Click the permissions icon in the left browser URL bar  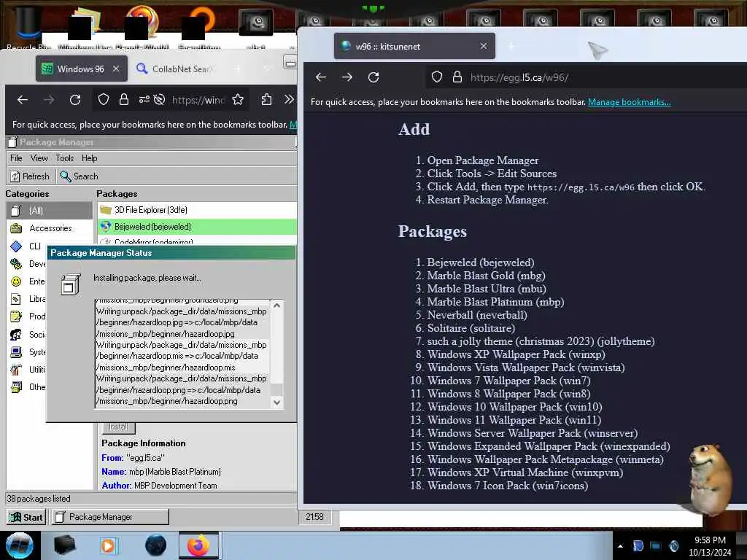tap(144, 99)
